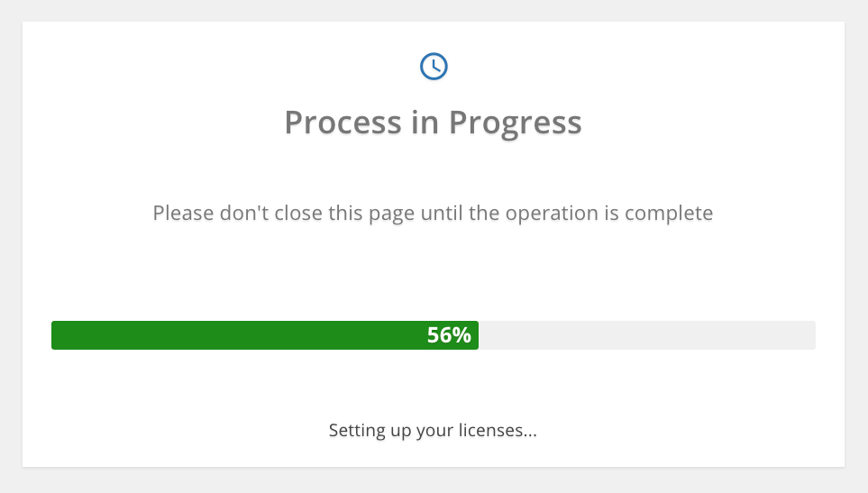Click the word "operation" in the notice
The height and width of the screenshot is (493, 868).
552,215
